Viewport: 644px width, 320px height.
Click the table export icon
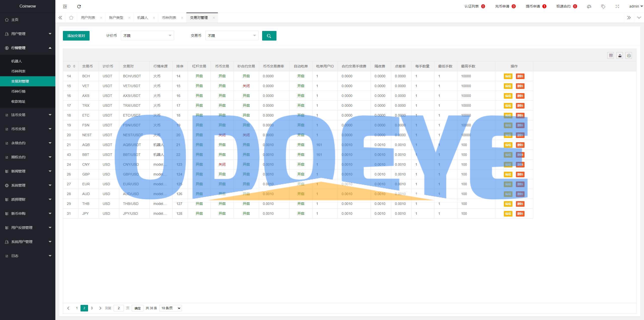(620, 56)
